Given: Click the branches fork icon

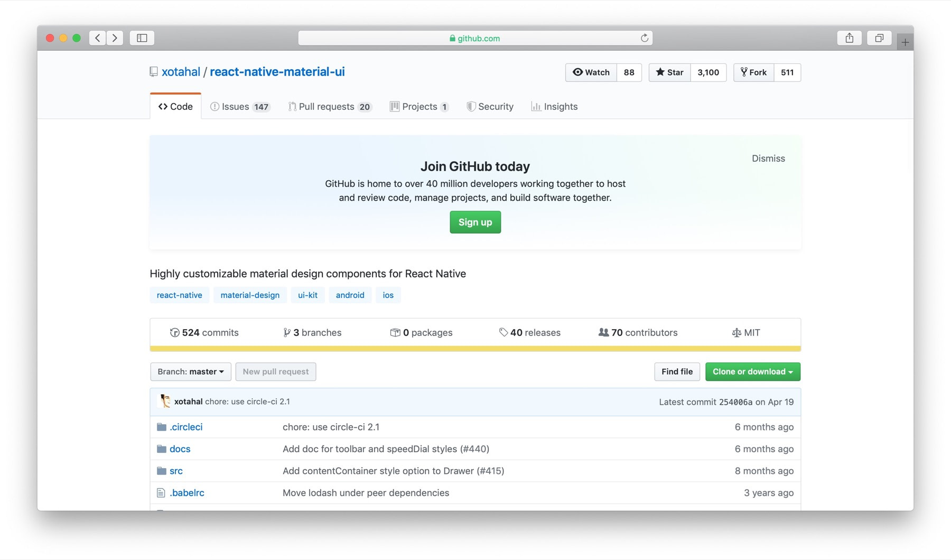Looking at the screenshot, I should coord(286,332).
